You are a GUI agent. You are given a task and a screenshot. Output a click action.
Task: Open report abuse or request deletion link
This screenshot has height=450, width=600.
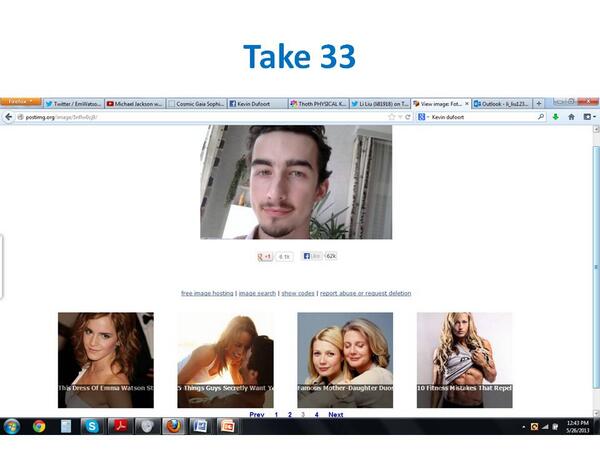[365, 293]
